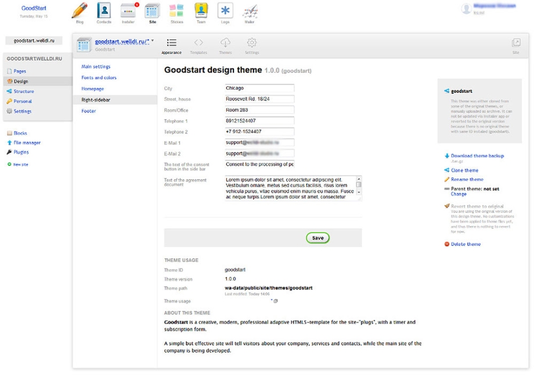Select Delete theme link

point(466,244)
